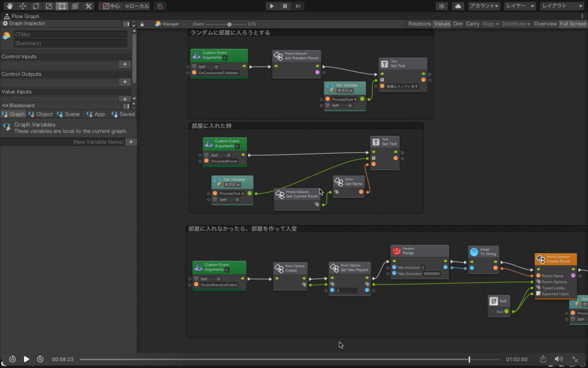Open cloud services icon

pos(458,6)
